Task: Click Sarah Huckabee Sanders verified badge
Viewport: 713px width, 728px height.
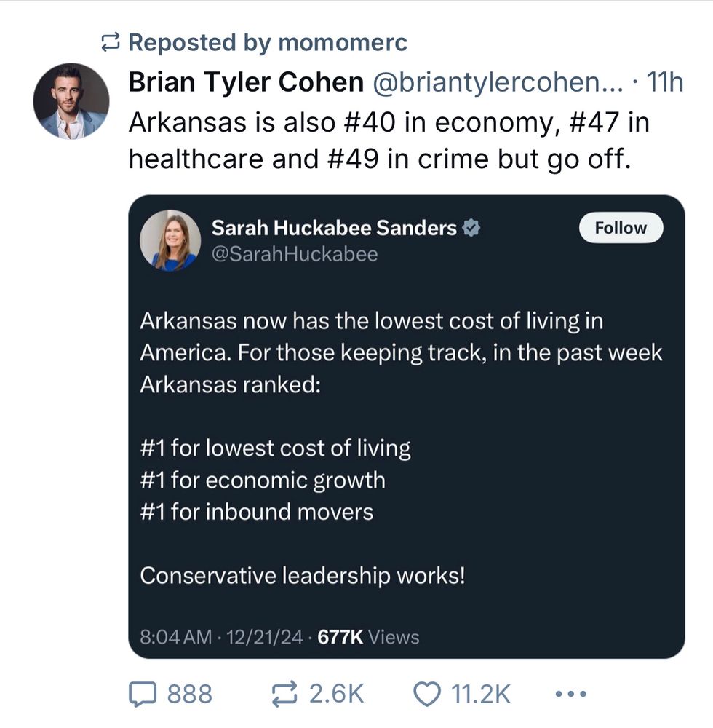Action: coord(471,228)
